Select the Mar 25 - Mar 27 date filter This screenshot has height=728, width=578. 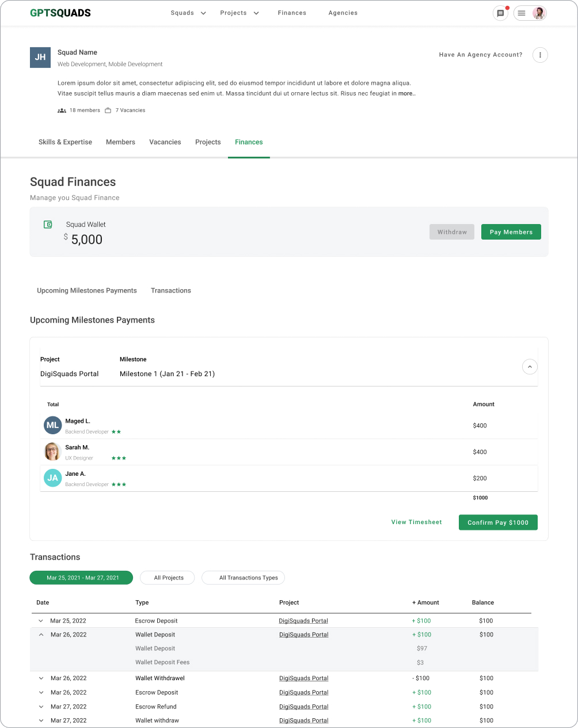click(81, 578)
